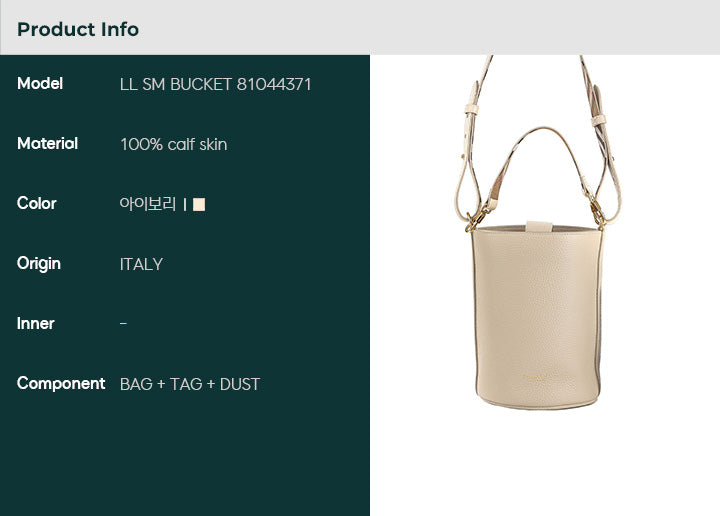Click the Korean color name 아이보리
Screen dimensions: 720x516
(x=147, y=204)
